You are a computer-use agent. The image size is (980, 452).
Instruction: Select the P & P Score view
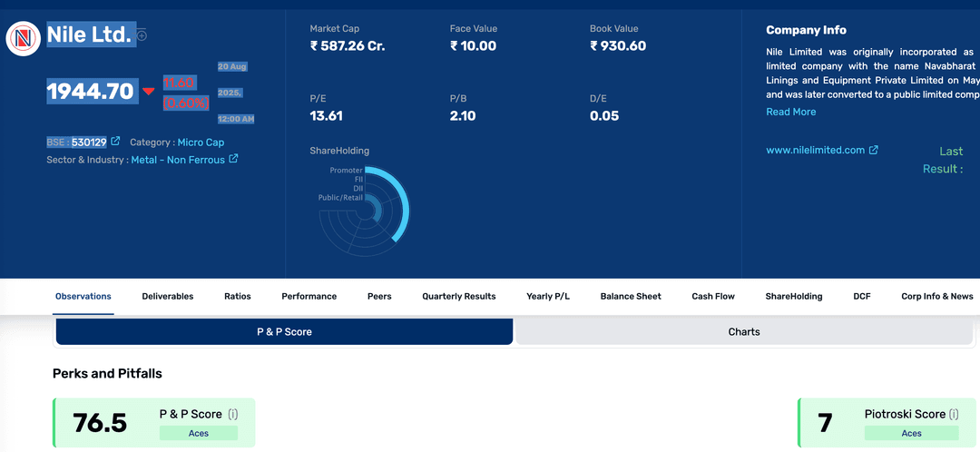[284, 332]
